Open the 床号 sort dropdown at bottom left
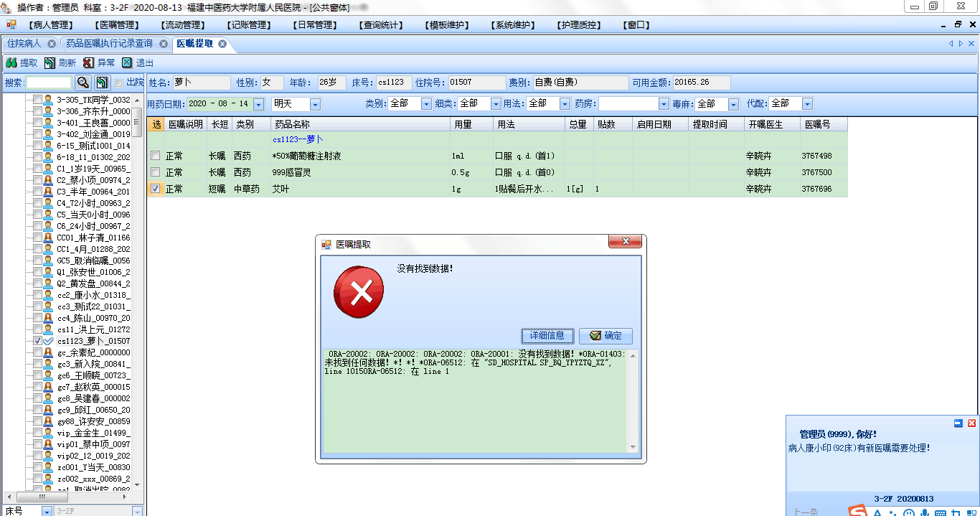Image resolution: width=980 pixels, height=516 pixels. coord(47,511)
